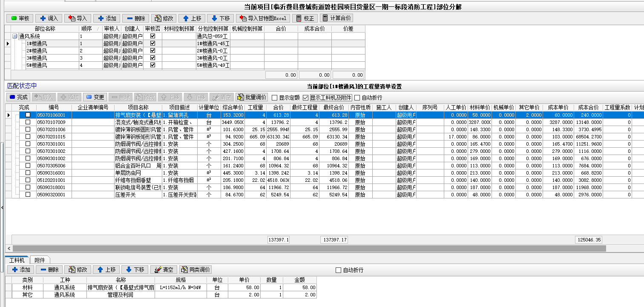Viewport: 644px width, 307px height.
Task: Click the 审核 button in top toolbar
Action: tap(20, 18)
